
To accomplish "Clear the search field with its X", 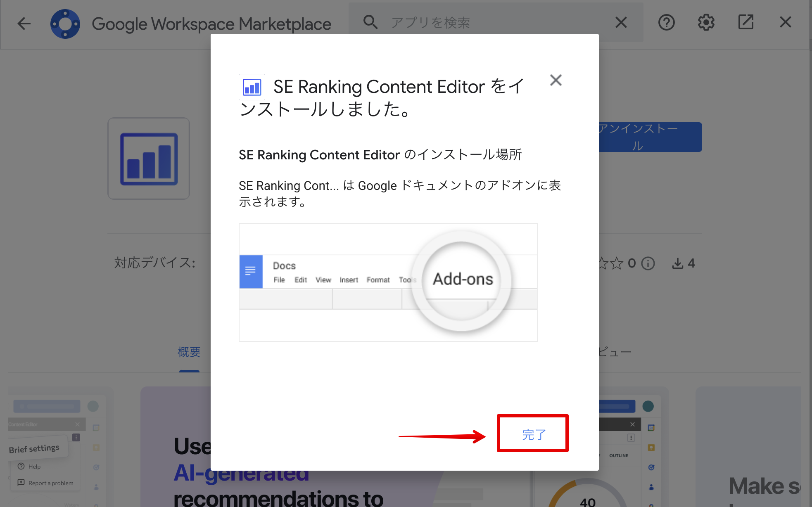I will tap(621, 22).
